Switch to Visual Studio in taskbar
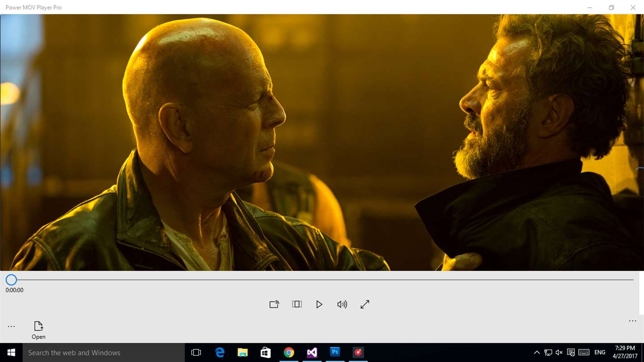The width and height of the screenshot is (644, 362). [312, 353]
